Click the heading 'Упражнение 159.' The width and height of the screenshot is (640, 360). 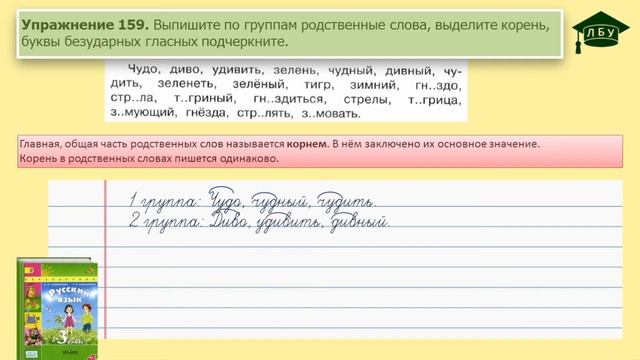point(85,25)
